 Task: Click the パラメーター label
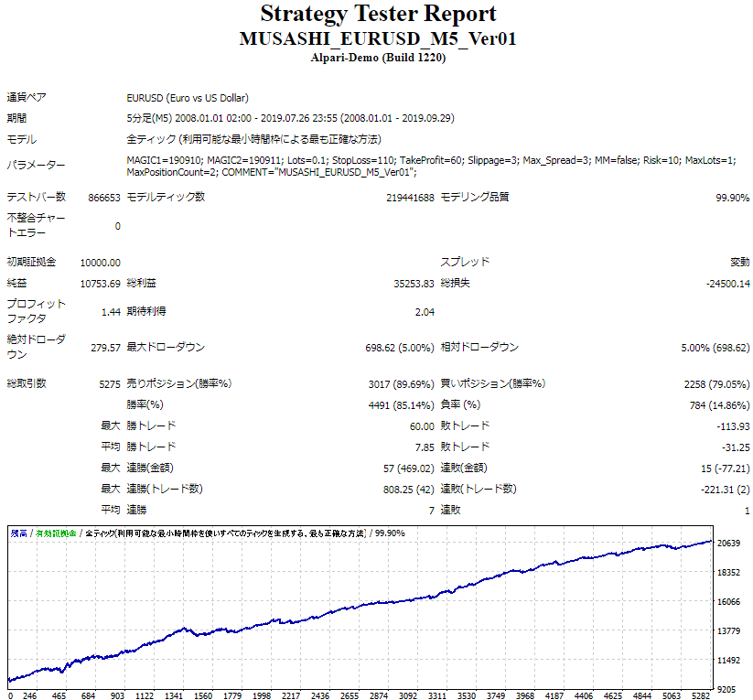coord(36,166)
